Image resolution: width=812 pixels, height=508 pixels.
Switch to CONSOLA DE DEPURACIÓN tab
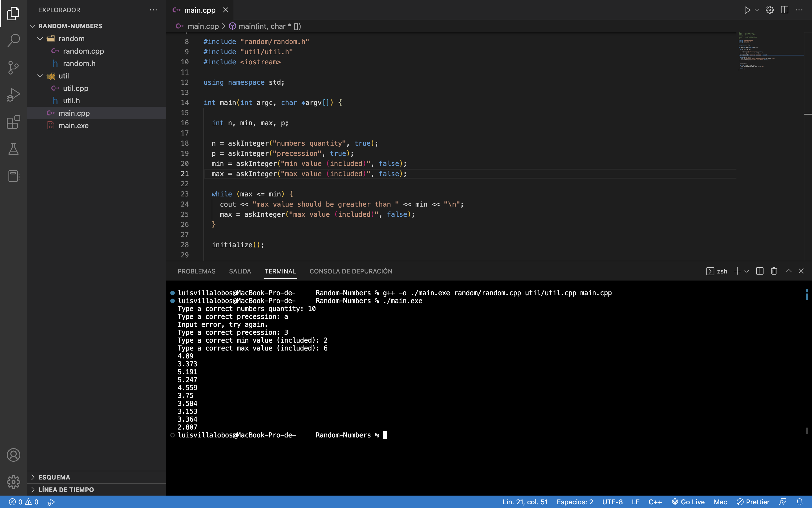(351, 271)
